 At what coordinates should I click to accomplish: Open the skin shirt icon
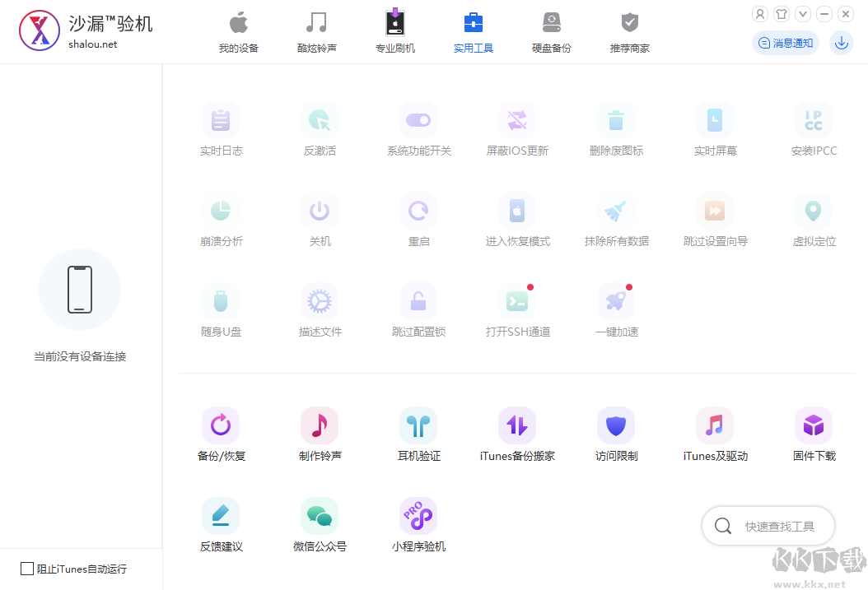click(x=781, y=14)
